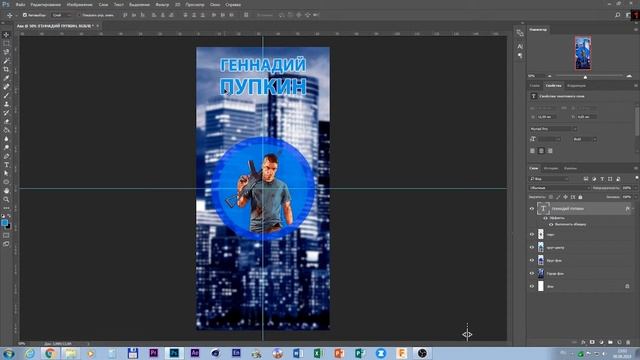Select the Zoom magnifier tool
The height and width of the screenshot is (360, 640).
(x=6, y=200)
